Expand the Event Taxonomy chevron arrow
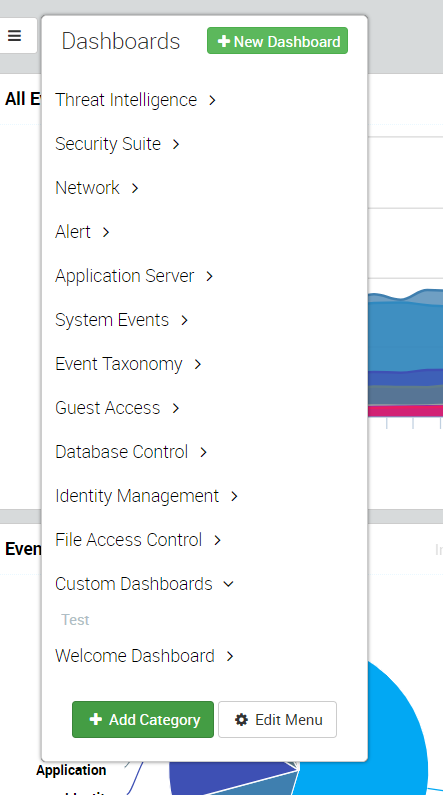The width and height of the screenshot is (443, 795). [197, 364]
